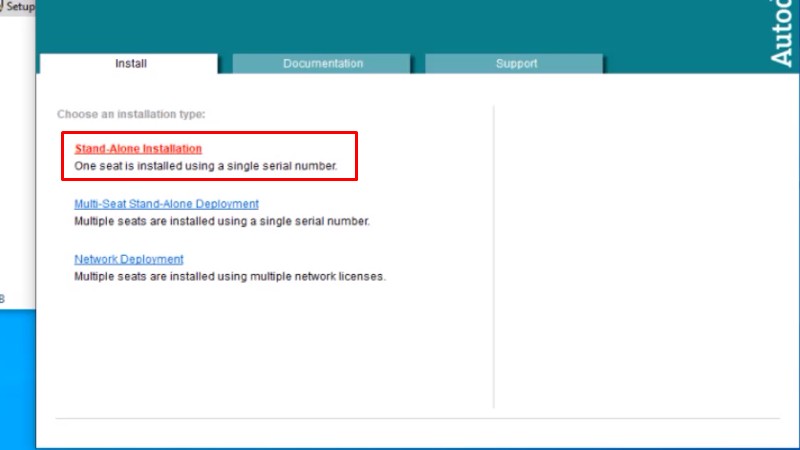Open the Documentation tab

pos(323,64)
